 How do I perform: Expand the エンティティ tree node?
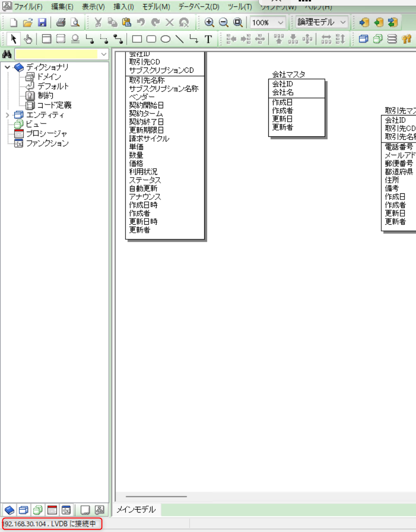click(x=7, y=115)
